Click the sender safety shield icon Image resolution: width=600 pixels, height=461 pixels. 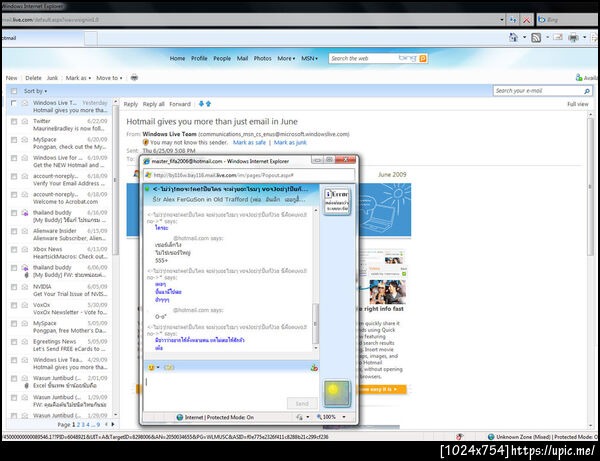[145, 142]
